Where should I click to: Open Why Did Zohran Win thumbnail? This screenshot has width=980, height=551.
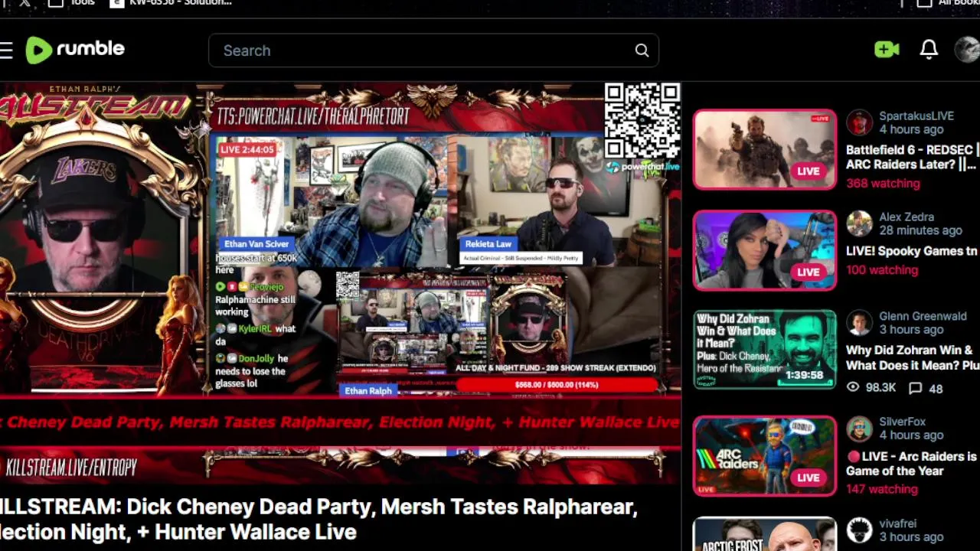pos(765,350)
